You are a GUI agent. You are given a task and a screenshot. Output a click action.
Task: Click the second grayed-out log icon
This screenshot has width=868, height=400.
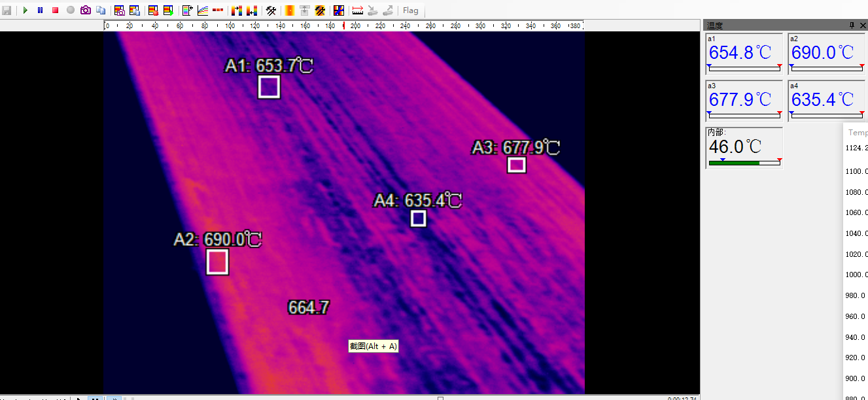click(388, 10)
